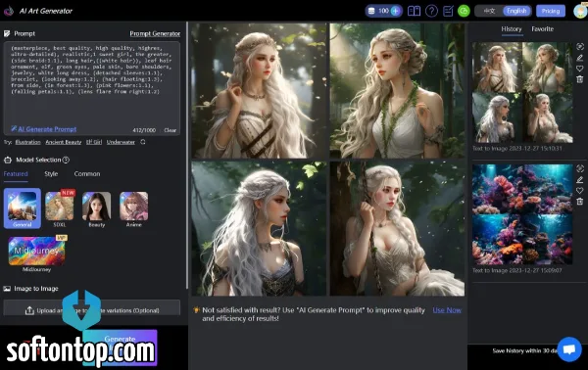Delete the first history entry
Screen dimensions: 588x370
tap(580, 79)
